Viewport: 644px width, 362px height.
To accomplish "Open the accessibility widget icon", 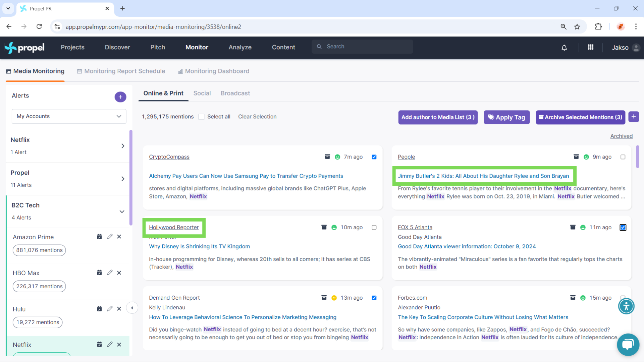I will (626, 306).
